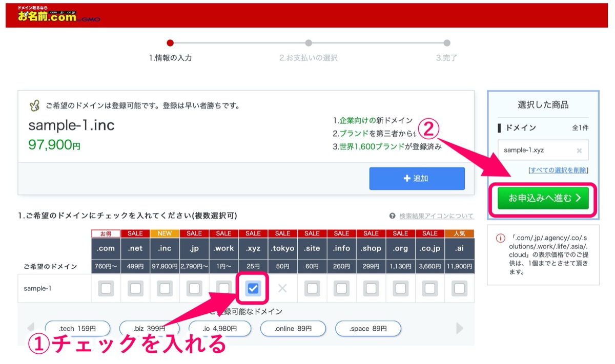Click the .xyz column header
615x364 pixels.
[x=253, y=248]
